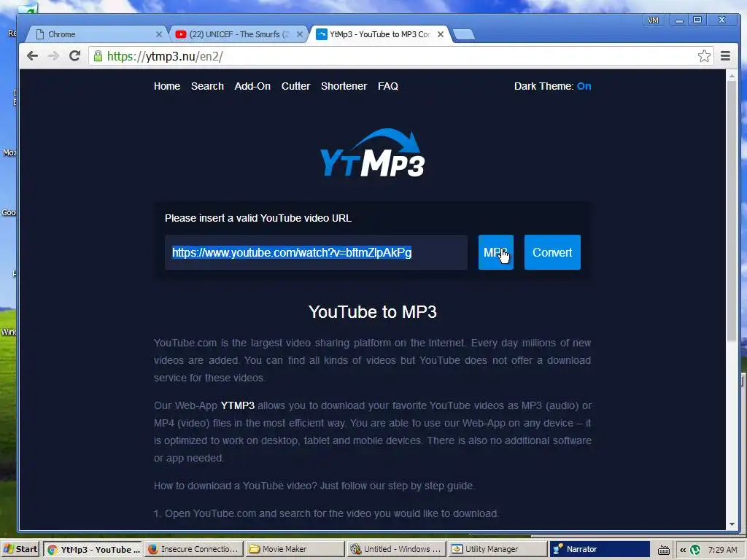747x560 pixels.
Task: Switch to Narrator taskbar button
Action: tap(600, 549)
